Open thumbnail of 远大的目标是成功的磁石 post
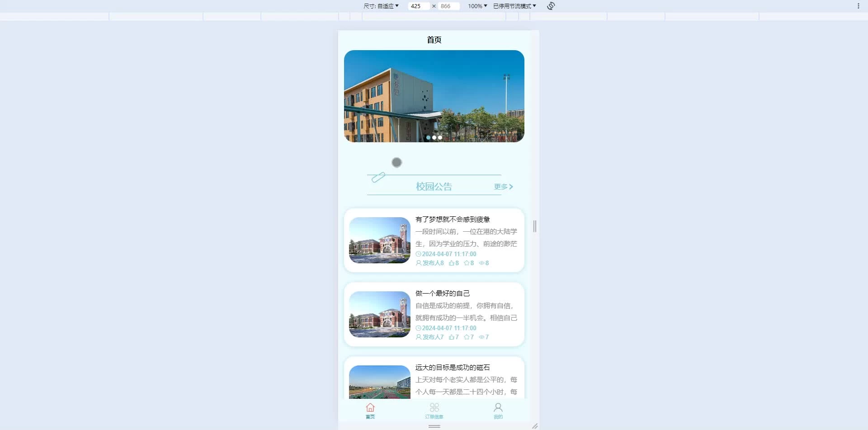 (x=380, y=382)
